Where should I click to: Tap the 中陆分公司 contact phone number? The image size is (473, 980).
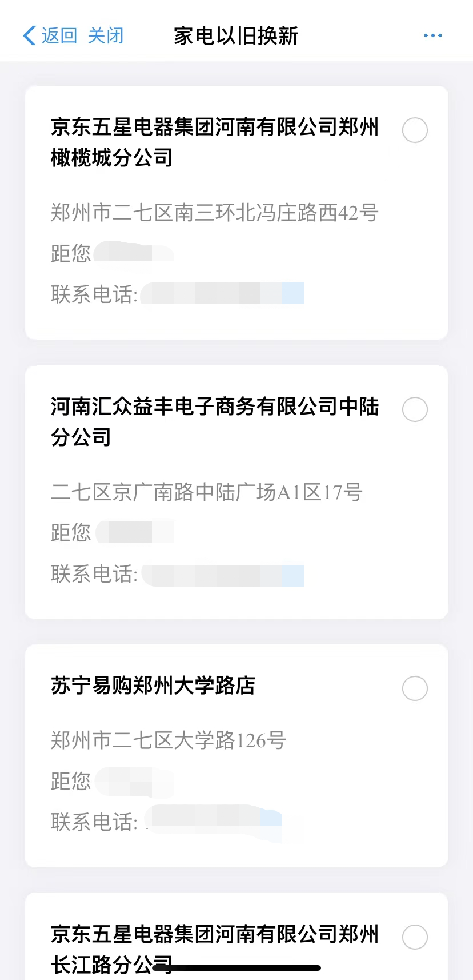pos(223,574)
